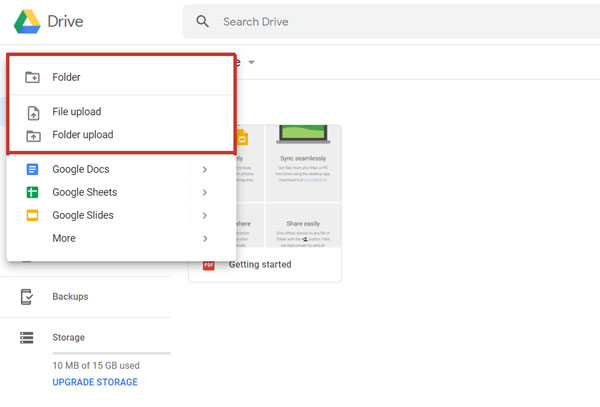The image size is (600, 407).
Task: Open the My Drive dropdown arrow
Action: click(251, 62)
